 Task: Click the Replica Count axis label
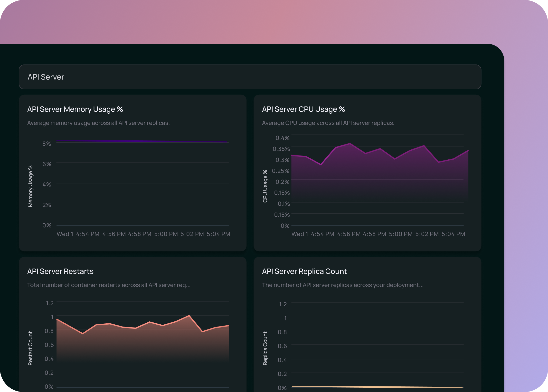coord(265,348)
